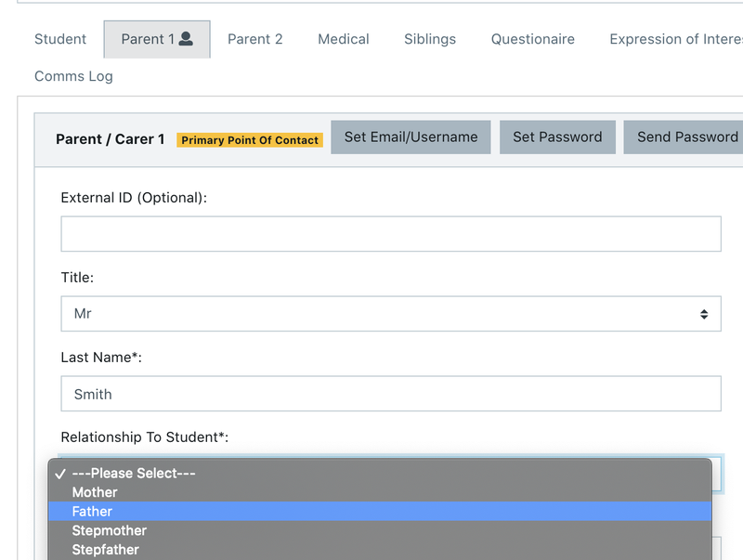
Task: Choose Mother from the relationship list
Action: (95, 492)
